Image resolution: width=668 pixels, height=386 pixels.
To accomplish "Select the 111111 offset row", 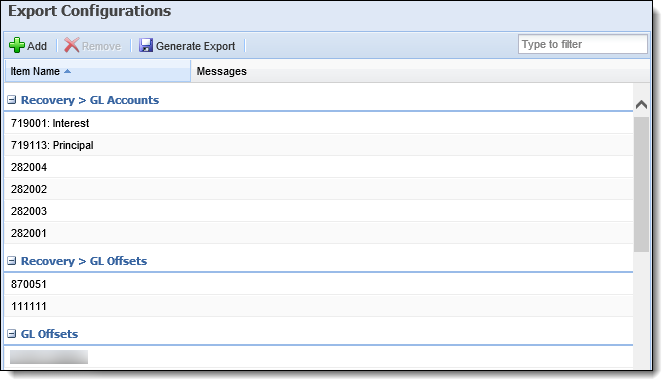I will 319,306.
